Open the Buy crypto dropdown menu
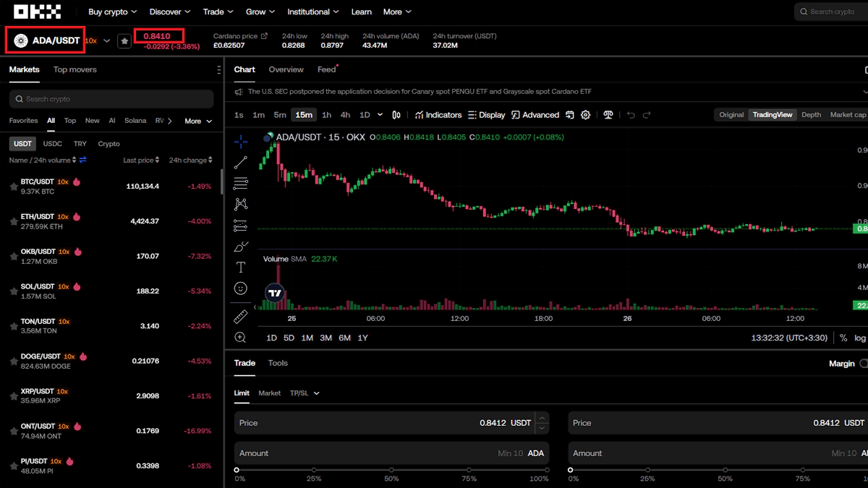 click(112, 12)
